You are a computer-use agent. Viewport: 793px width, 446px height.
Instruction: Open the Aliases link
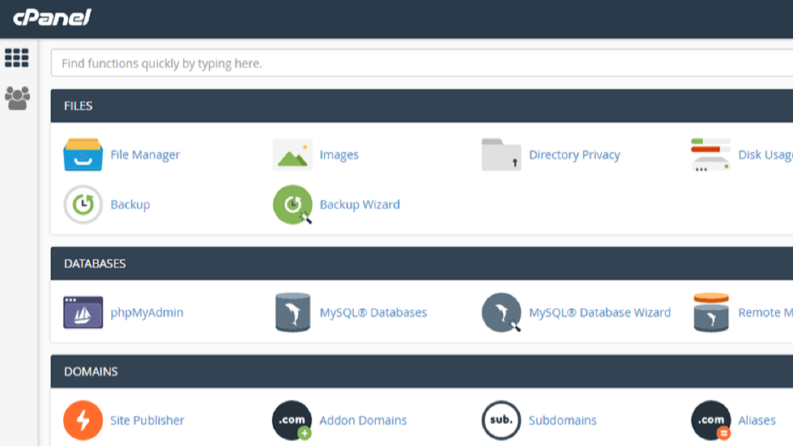pos(757,420)
